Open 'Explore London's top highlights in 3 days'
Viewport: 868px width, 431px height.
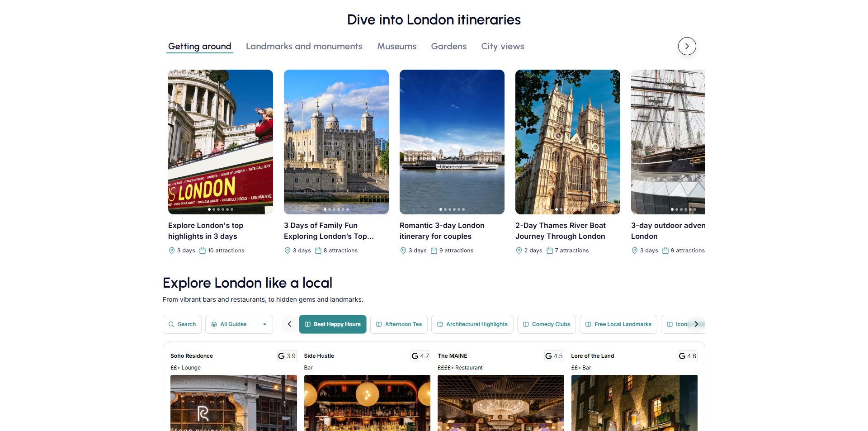[206, 231]
